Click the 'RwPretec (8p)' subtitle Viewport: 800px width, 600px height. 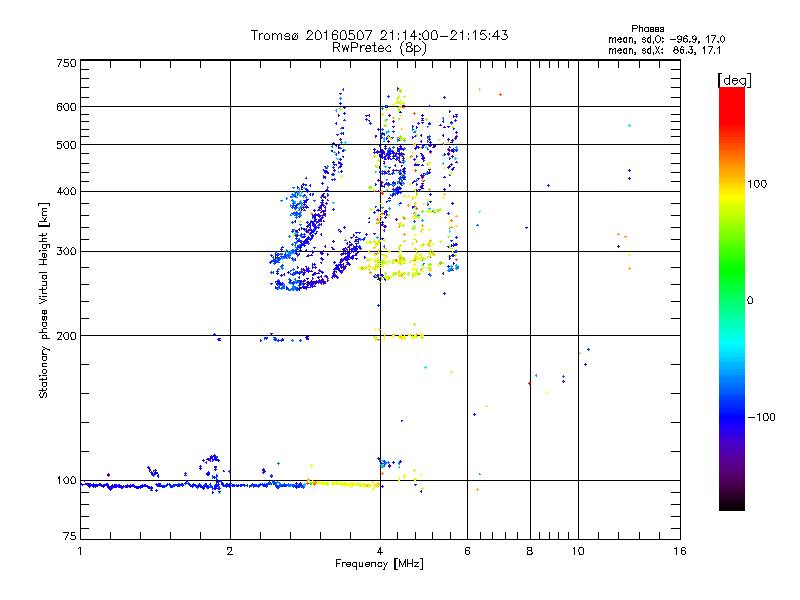pyautogui.click(x=379, y=48)
